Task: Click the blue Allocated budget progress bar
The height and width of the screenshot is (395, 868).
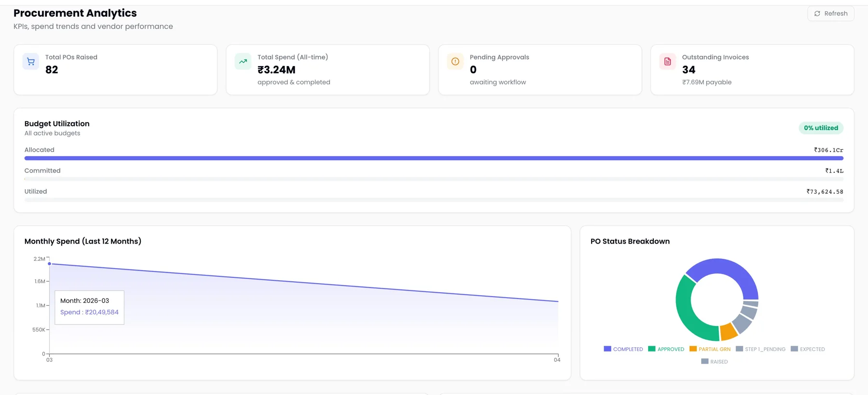Action: pyautogui.click(x=434, y=158)
